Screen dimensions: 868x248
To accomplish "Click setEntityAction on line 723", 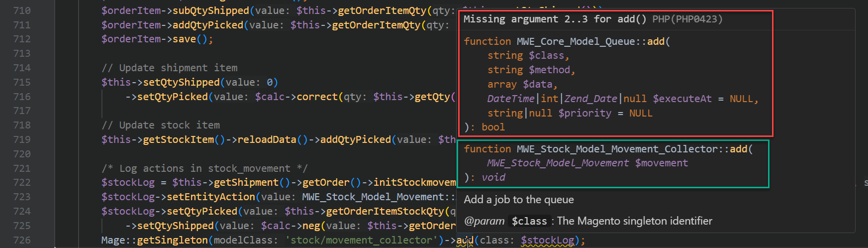I will click(x=211, y=197).
